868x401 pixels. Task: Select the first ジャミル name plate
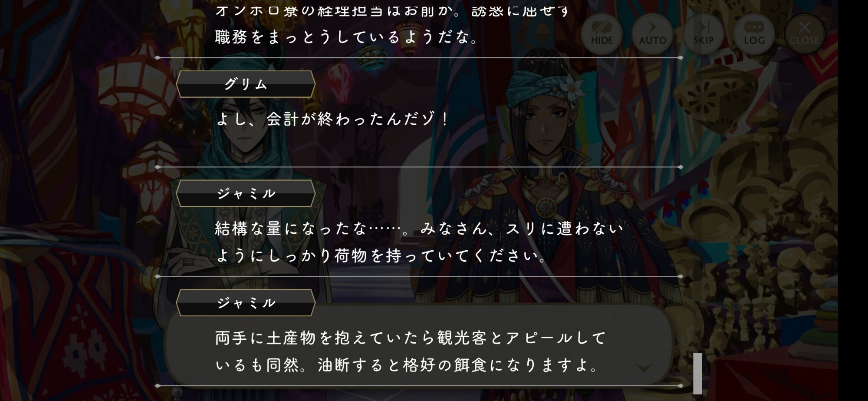pos(246,193)
